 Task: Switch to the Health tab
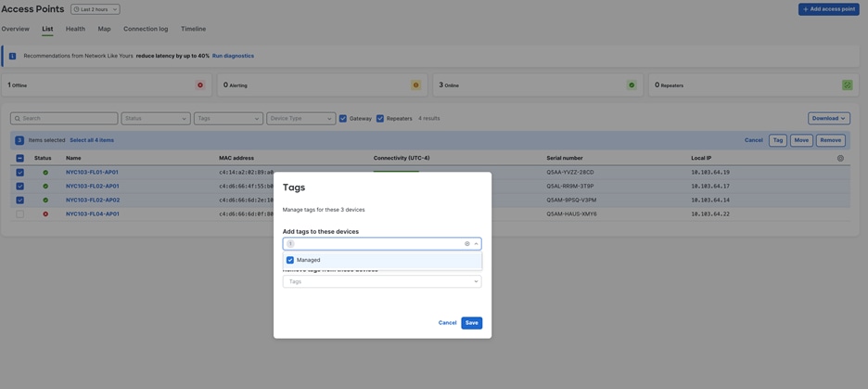click(x=75, y=29)
